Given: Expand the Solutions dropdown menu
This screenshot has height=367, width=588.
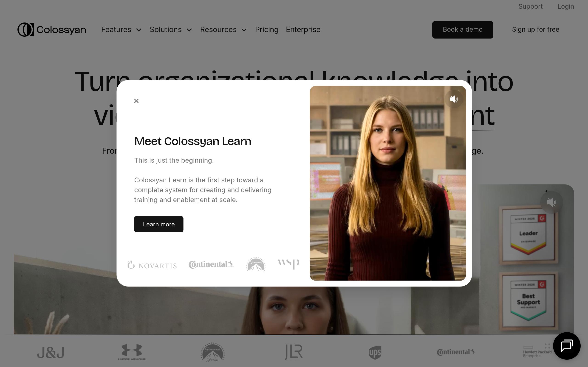Looking at the screenshot, I should (x=171, y=30).
